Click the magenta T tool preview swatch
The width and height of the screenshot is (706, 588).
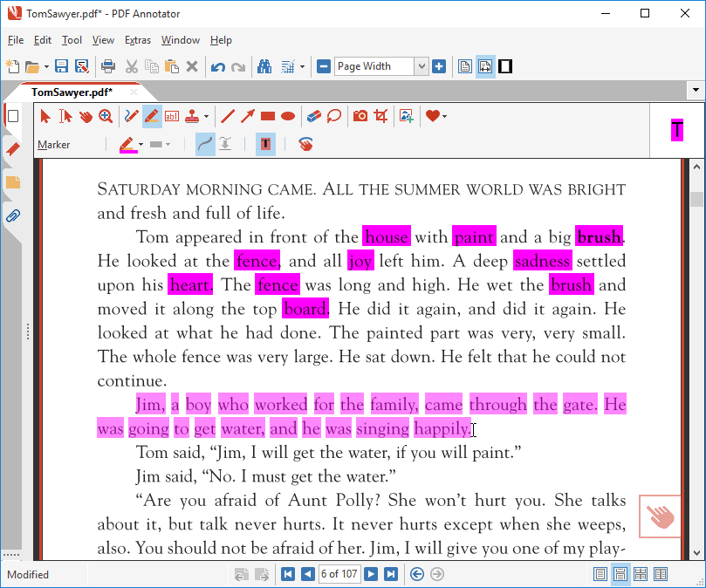tap(677, 130)
